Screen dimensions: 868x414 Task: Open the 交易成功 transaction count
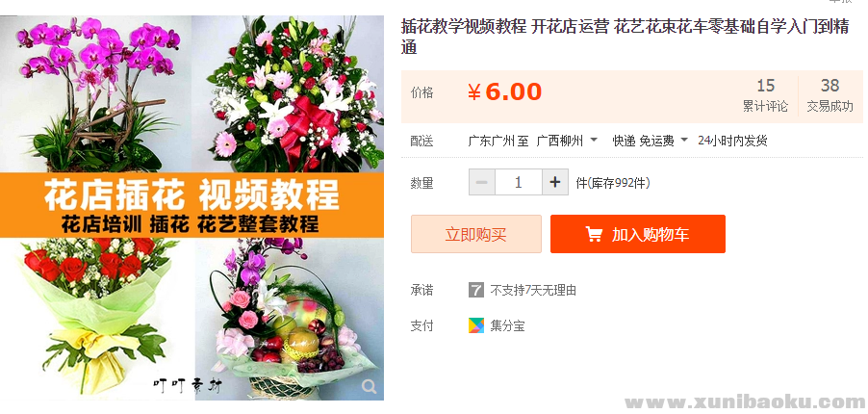coord(830,95)
